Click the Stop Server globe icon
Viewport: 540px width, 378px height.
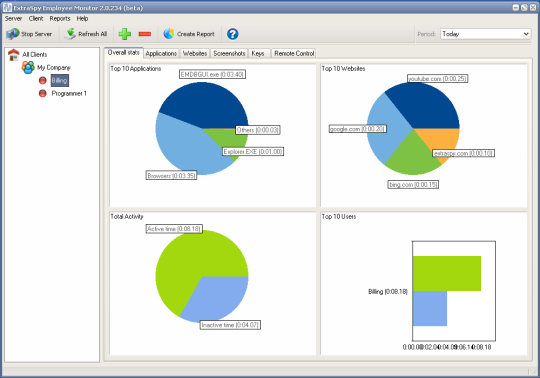[x=13, y=34]
